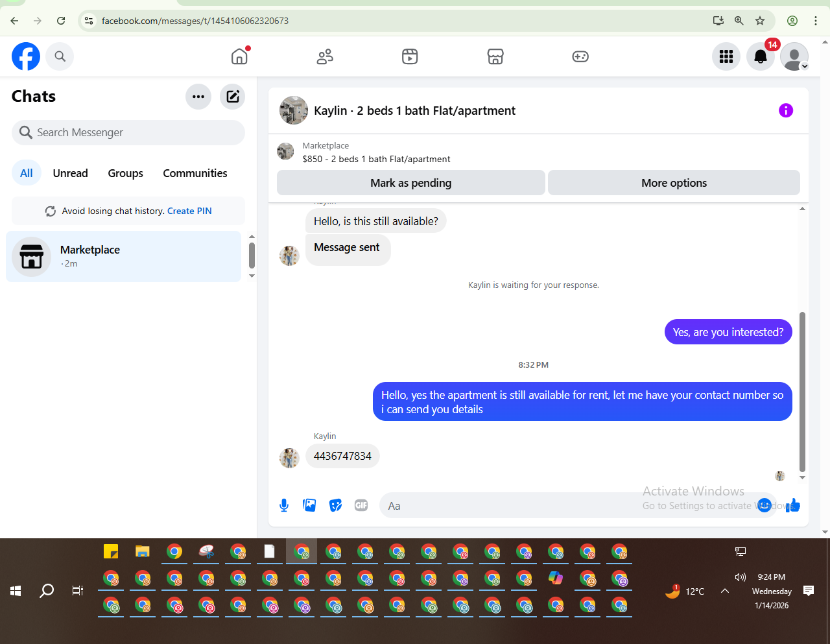Go to Home feed icon
The height and width of the screenshot is (644, 830).
[x=239, y=56]
